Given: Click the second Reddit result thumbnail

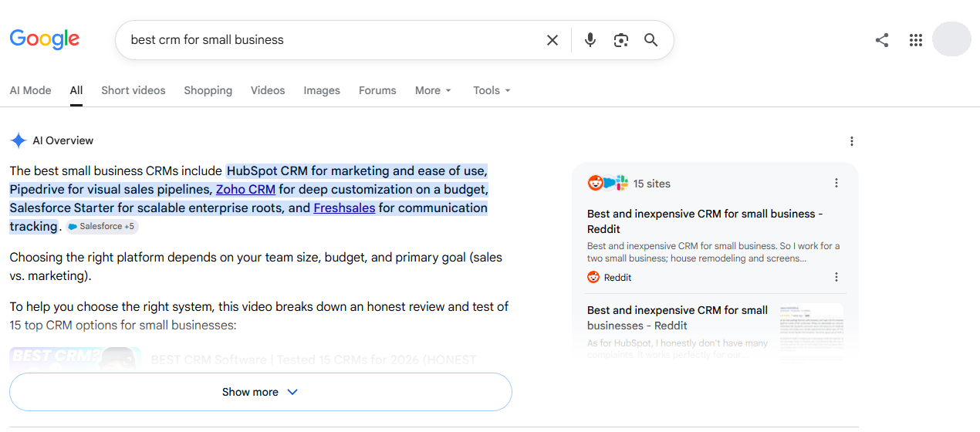Looking at the screenshot, I should click(811, 332).
